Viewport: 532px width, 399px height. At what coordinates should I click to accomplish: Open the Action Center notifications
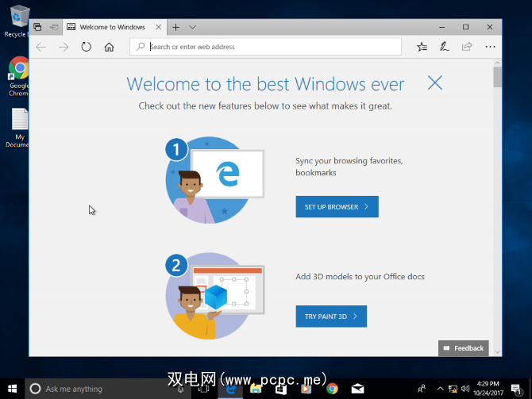point(516,389)
